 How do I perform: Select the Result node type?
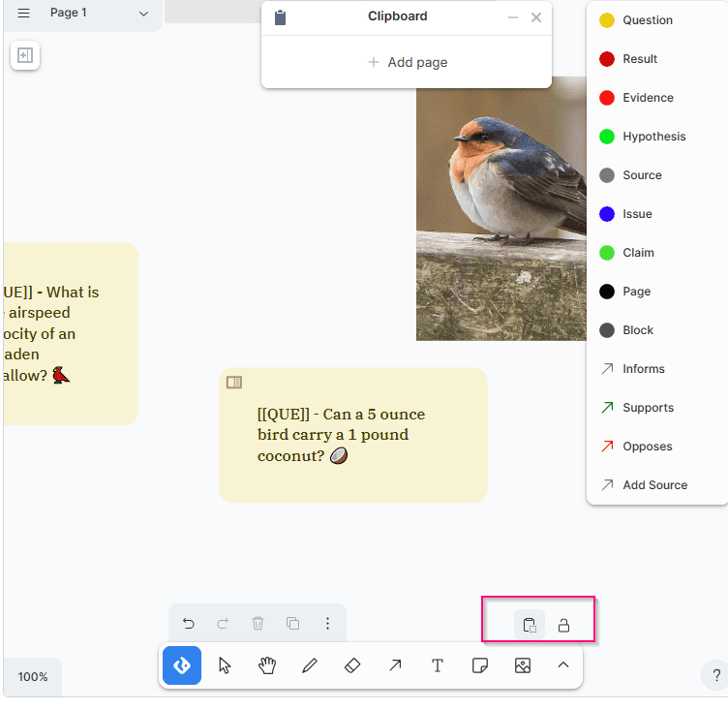pos(656,59)
